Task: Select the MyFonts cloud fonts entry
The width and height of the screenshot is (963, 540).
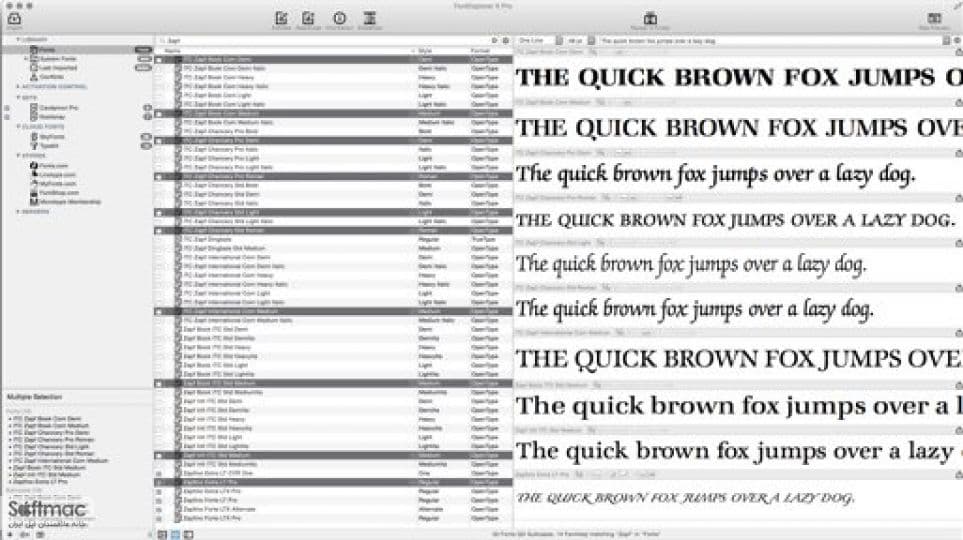Action: [47, 136]
